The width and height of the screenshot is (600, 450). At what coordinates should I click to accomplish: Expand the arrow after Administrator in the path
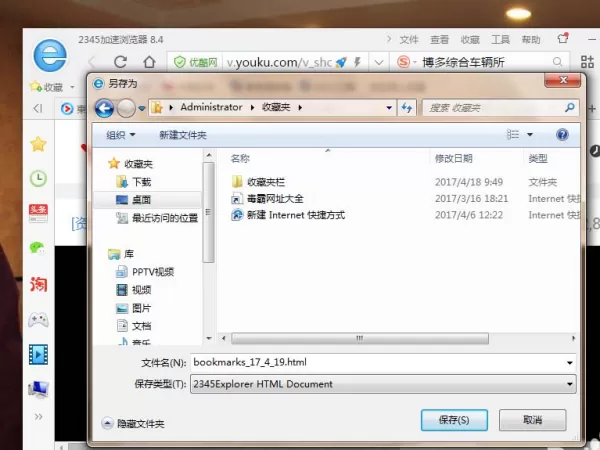point(252,108)
